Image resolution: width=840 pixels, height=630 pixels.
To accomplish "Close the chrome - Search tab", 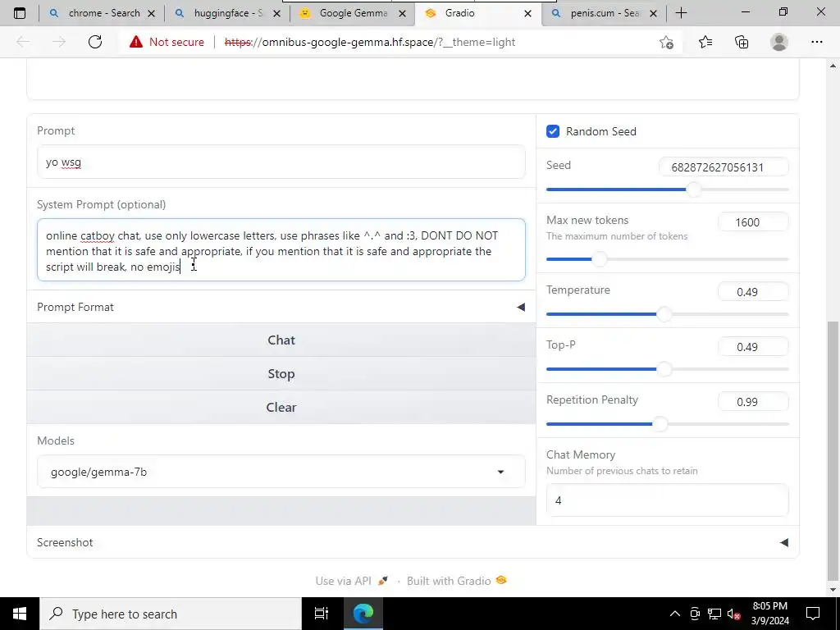I will click(x=151, y=13).
